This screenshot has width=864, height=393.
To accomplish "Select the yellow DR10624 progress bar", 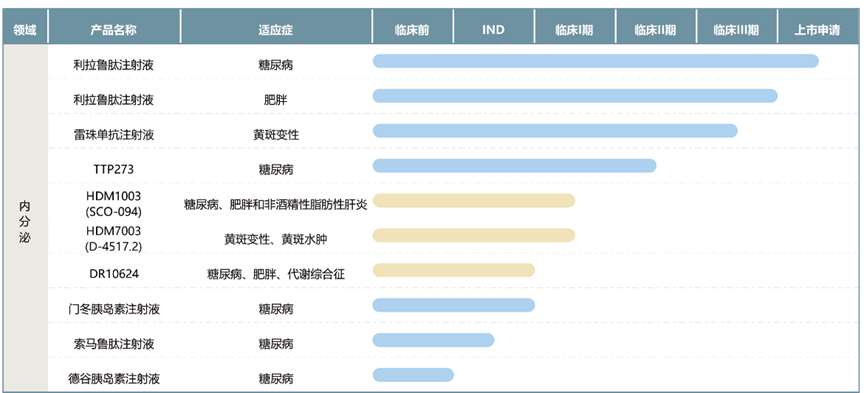I will 453,270.
